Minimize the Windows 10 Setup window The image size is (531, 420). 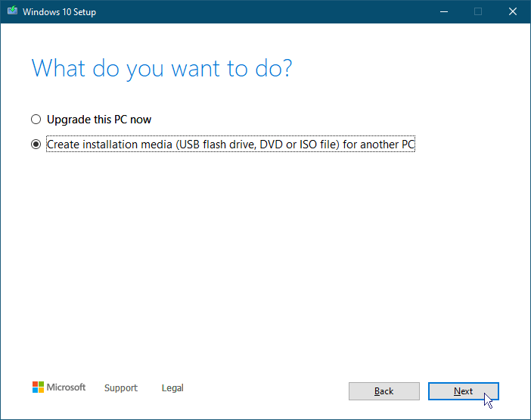pyautogui.click(x=442, y=12)
